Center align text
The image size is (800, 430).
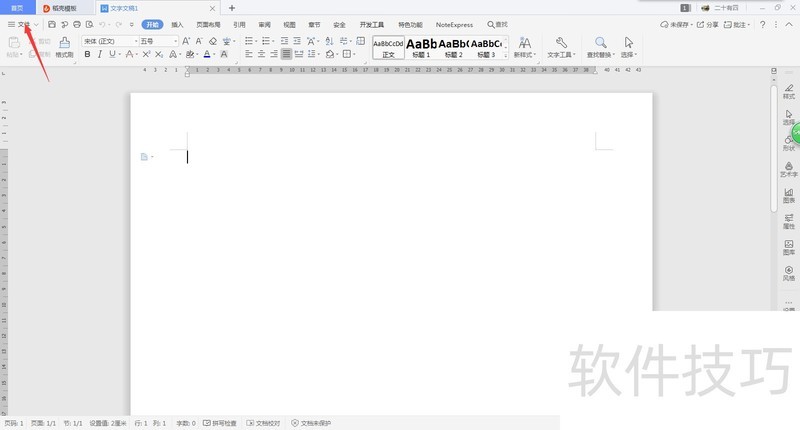[x=261, y=54]
